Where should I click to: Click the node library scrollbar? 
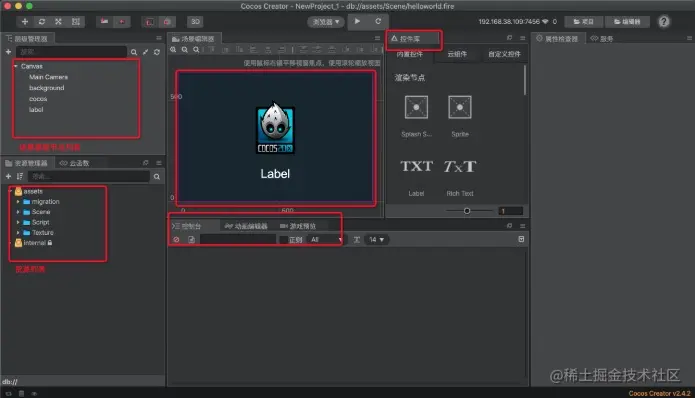pos(525,80)
